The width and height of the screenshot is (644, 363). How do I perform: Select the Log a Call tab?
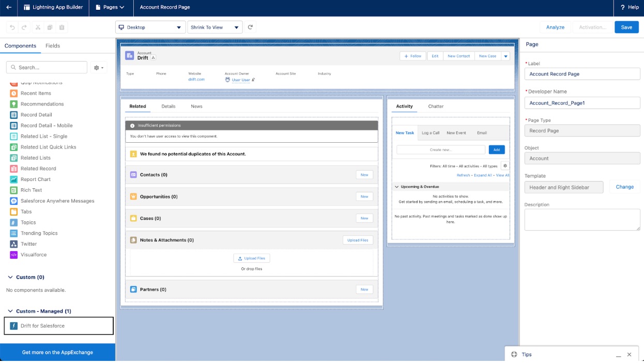click(x=431, y=133)
